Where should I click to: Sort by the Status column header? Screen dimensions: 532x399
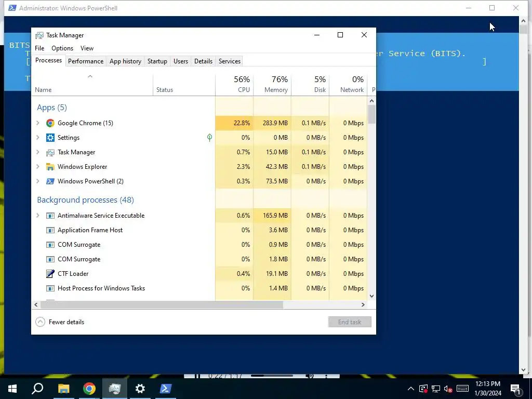(184, 85)
